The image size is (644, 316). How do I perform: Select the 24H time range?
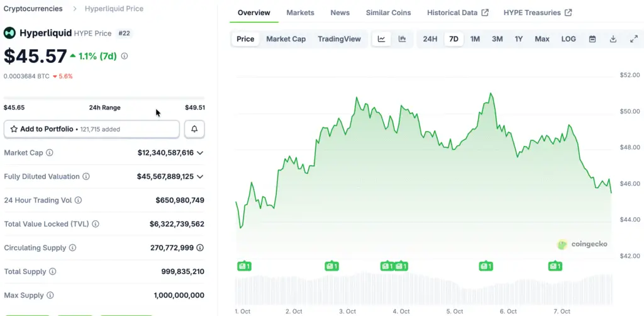click(x=430, y=39)
